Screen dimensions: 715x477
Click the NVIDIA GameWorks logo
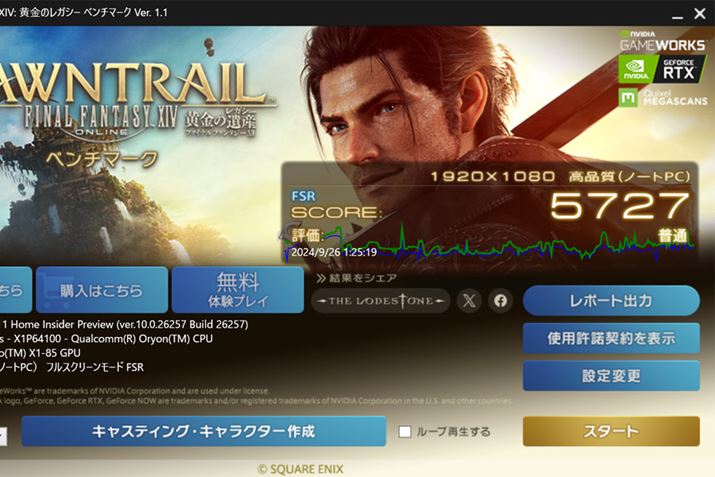click(663, 41)
